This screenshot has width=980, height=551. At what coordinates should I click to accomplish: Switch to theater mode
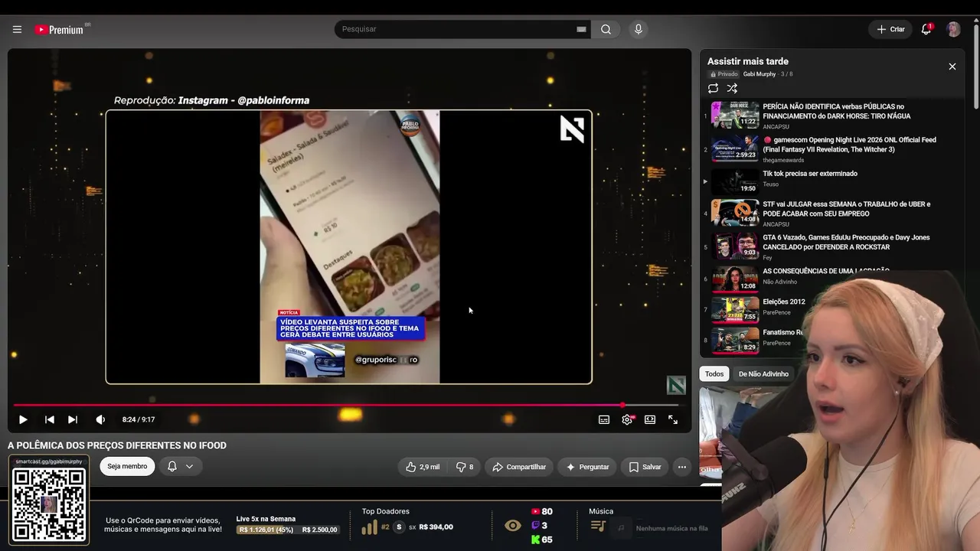point(650,419)
